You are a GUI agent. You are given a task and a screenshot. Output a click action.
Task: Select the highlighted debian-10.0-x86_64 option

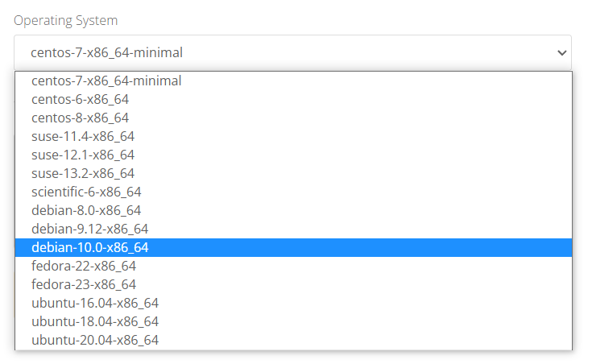point(89,247)
